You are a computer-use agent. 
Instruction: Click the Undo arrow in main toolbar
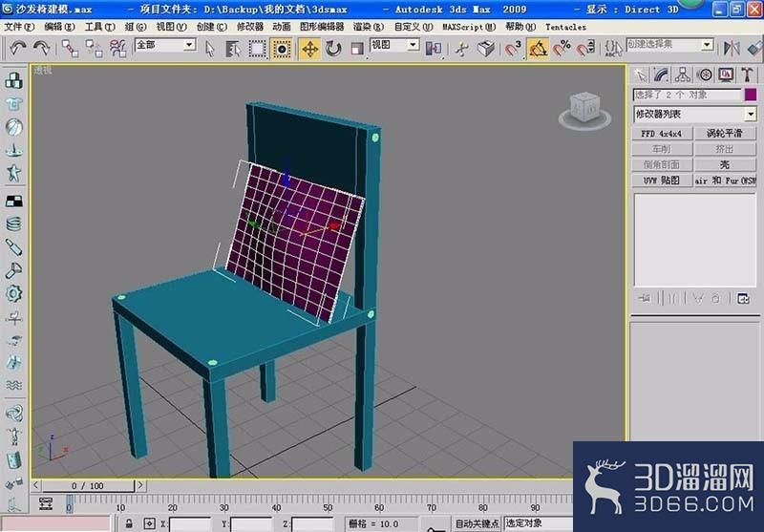point(18,48)
